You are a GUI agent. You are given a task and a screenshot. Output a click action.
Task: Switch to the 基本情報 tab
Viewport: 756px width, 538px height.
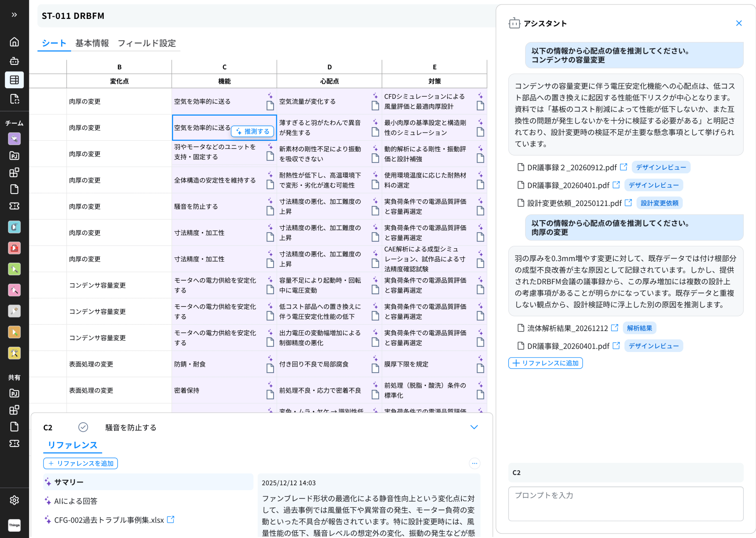coord(92,43)
